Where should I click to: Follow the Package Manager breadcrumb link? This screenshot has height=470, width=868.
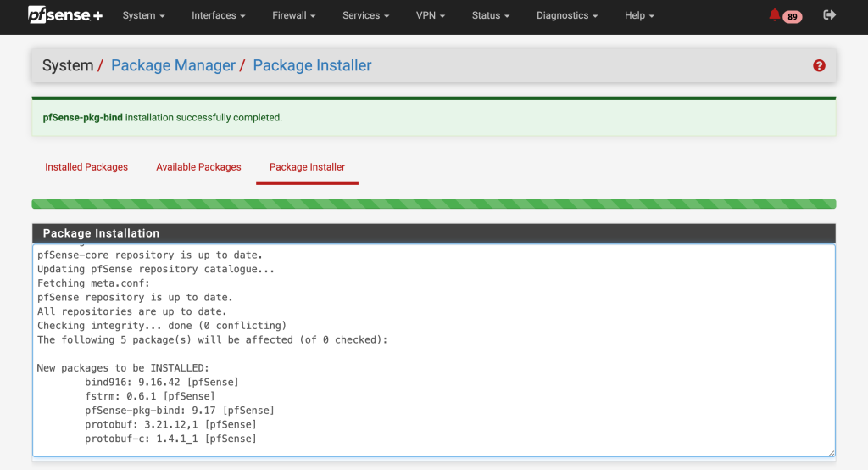click(x=173, y=65)
